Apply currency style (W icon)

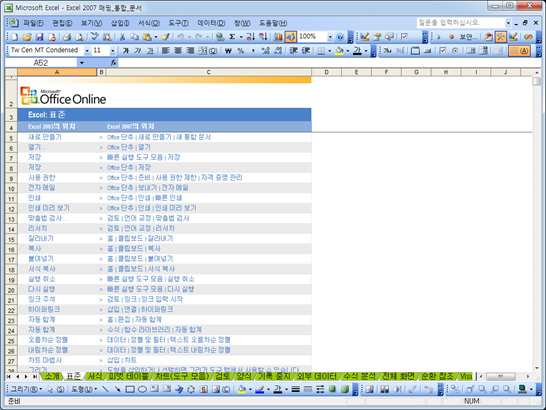click(228, 51)
